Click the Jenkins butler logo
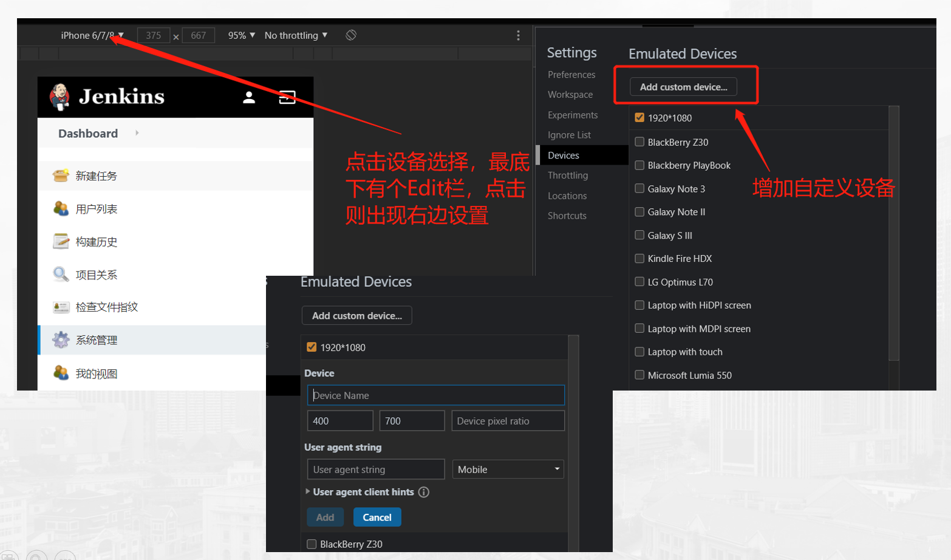This screenshot has height=560, width=951. 60,97
